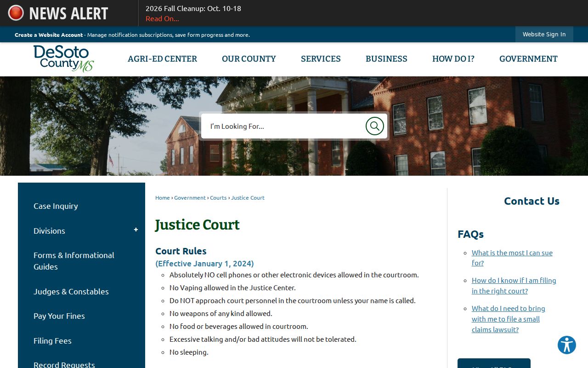This screenshot has width=588, height=368.
Task: Open Filing Fees page
Action: coord(52,341)
